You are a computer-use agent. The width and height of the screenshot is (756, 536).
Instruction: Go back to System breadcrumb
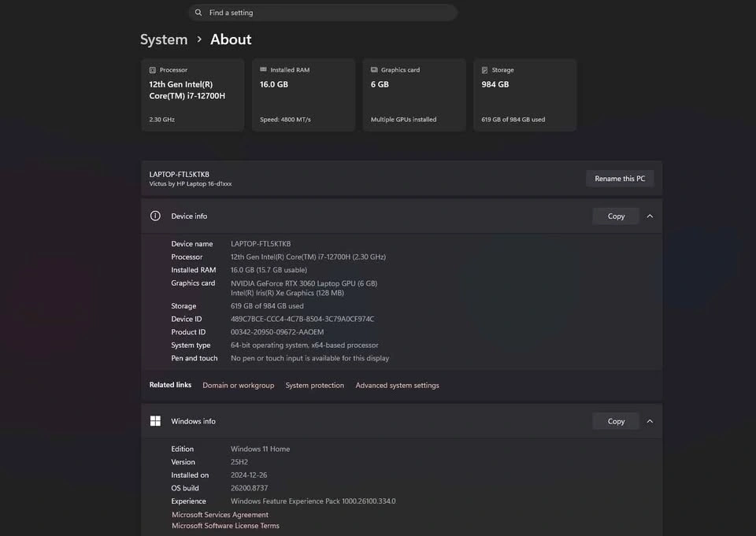click(x=164, y=39)
